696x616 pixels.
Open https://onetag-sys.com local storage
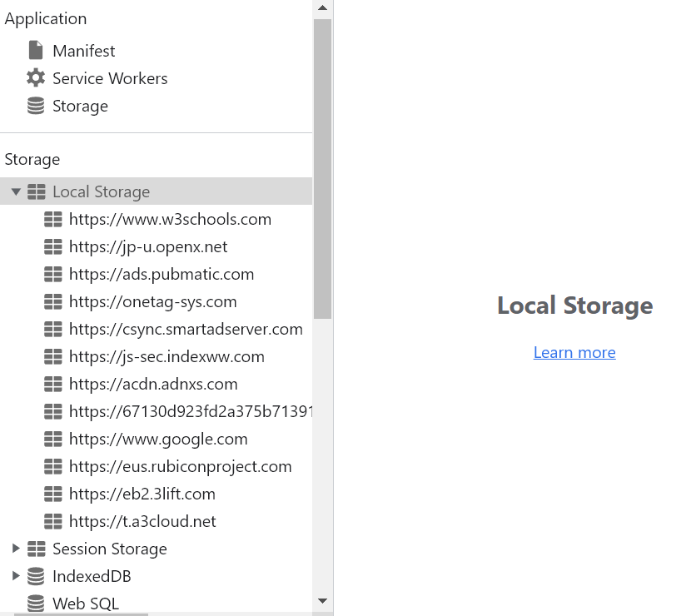(x=153, y=302)
